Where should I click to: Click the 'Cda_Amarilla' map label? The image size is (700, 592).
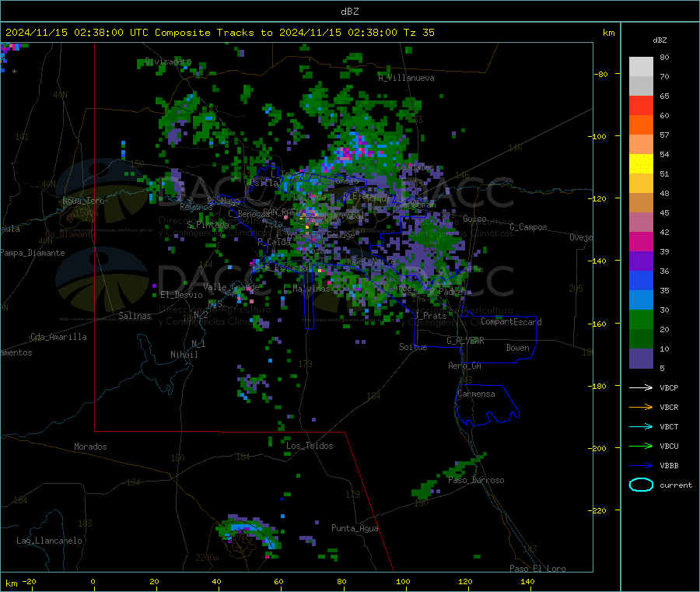click(x=58, y=337)
